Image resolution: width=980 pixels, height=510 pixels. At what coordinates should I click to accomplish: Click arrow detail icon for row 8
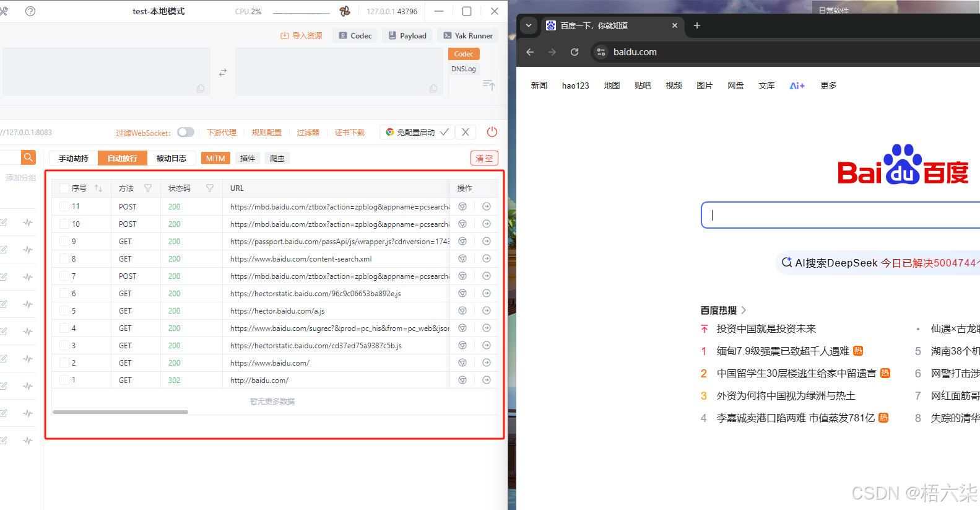tap(487, 258)
